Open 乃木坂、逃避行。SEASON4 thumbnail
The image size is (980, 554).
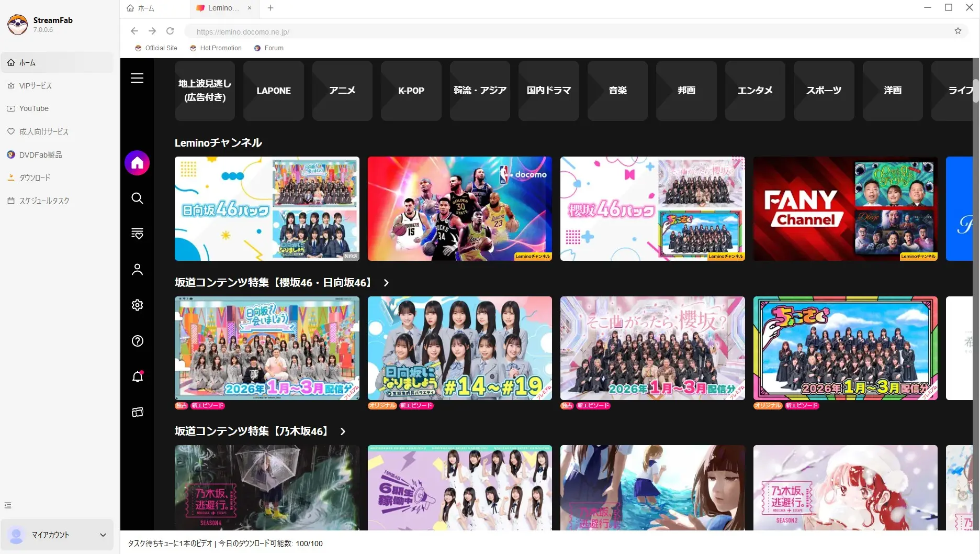coord(267,487)
